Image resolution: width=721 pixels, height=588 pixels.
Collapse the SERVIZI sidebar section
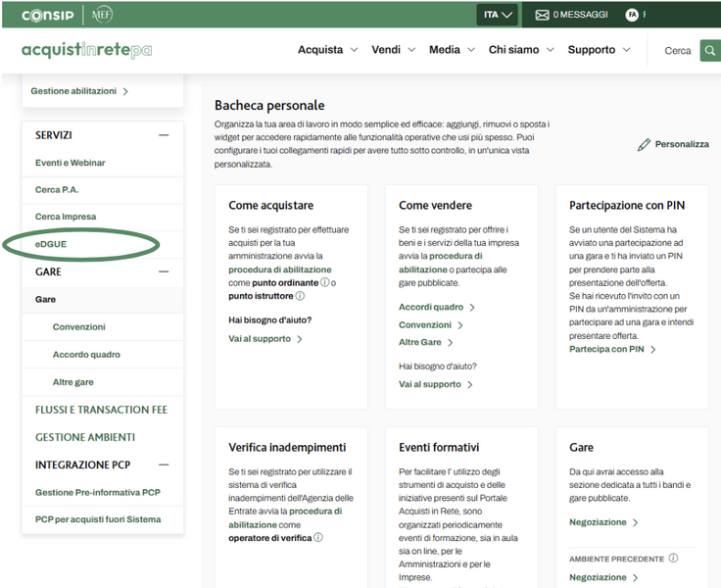164,135
